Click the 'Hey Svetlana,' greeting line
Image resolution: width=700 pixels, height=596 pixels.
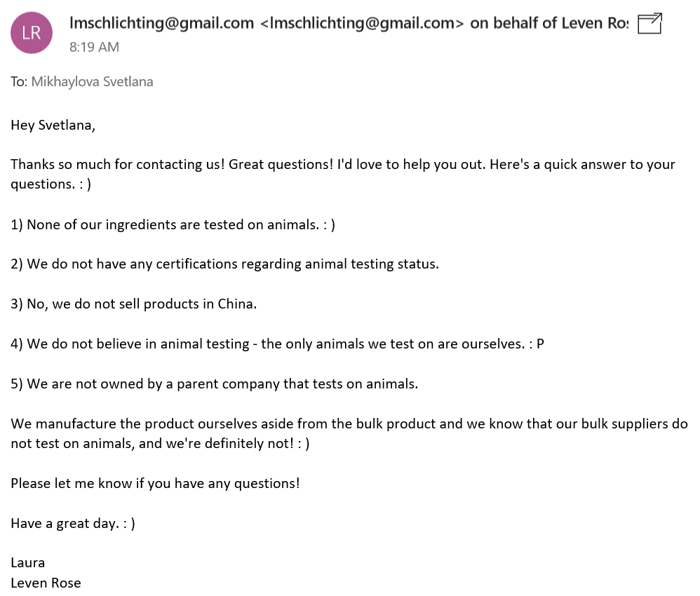pos(53,125)
